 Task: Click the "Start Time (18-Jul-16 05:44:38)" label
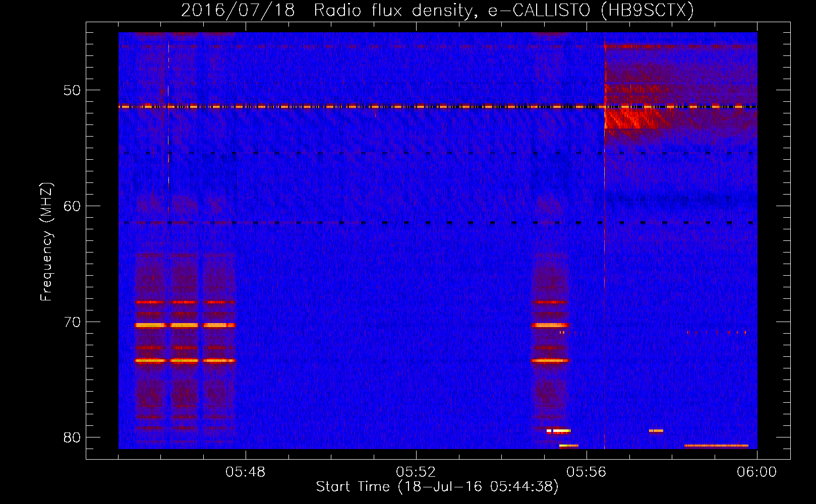click(437, 487)
